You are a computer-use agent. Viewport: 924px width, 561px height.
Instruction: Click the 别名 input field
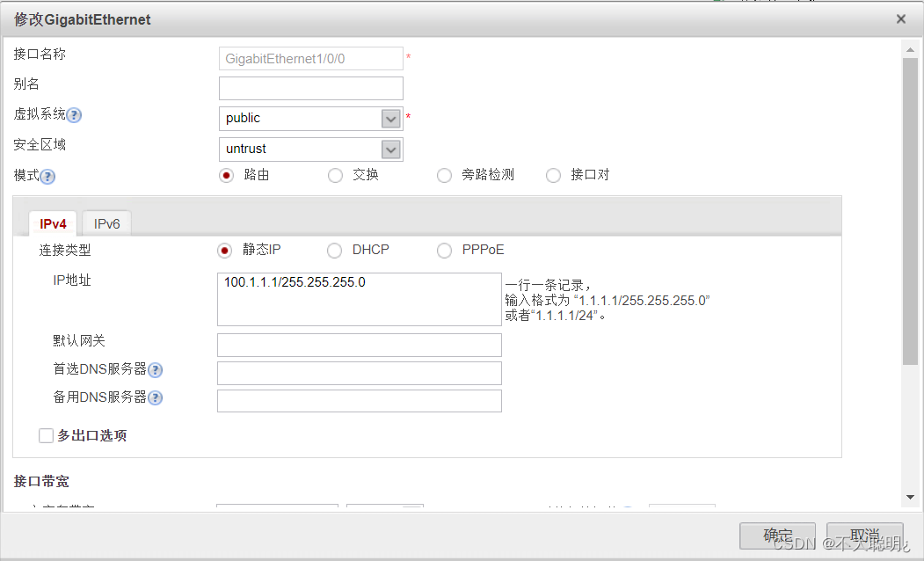(x=311, y=89)
